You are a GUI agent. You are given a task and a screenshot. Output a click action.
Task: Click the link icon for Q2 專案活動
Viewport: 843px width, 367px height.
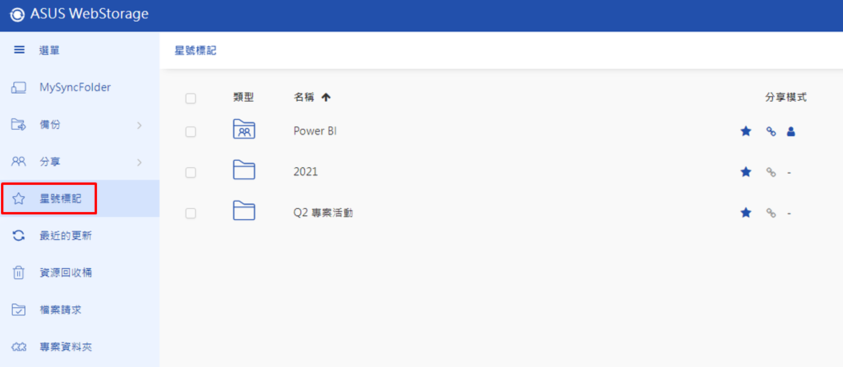coord(770,213)
